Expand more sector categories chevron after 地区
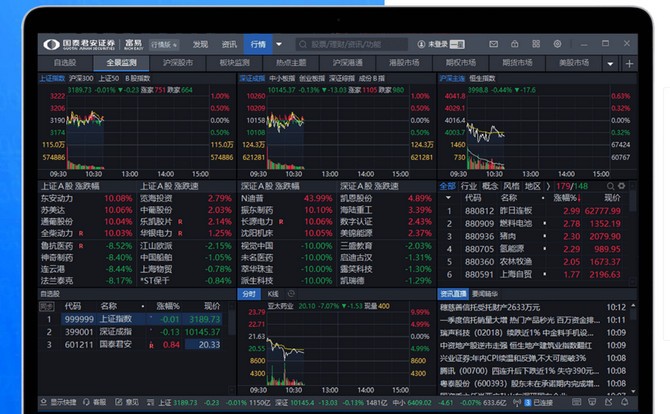The height and width of the screenshot is (414, 670). [548, 186]
